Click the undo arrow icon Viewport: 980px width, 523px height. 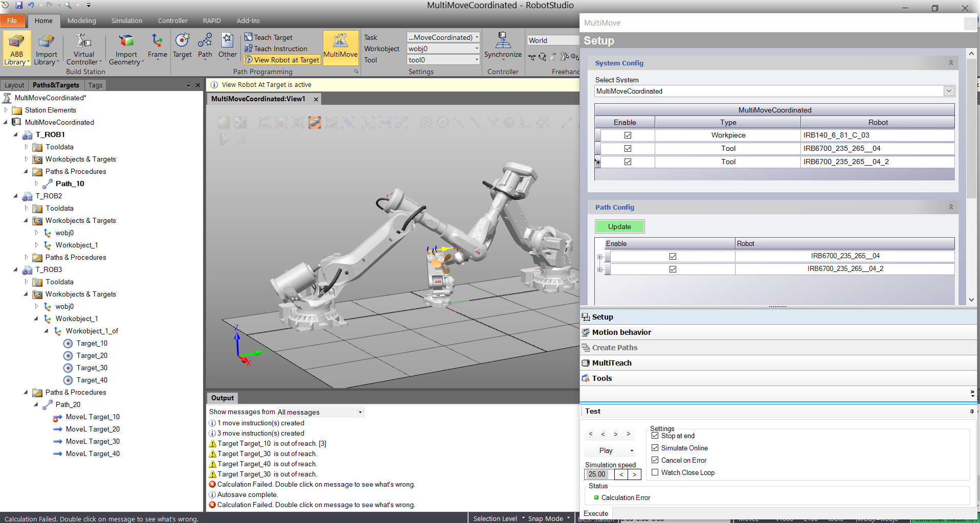pos(31,5)
